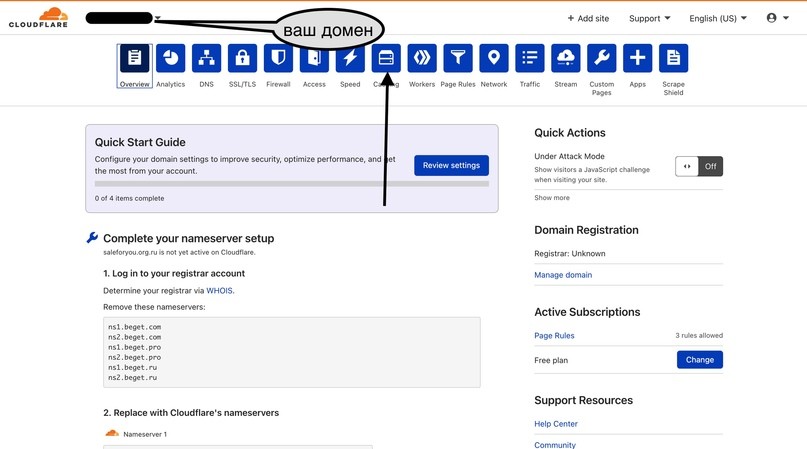Click the Quick Start Guide progress bar
This screenshot has width=807, height=449.
[292, 184]
